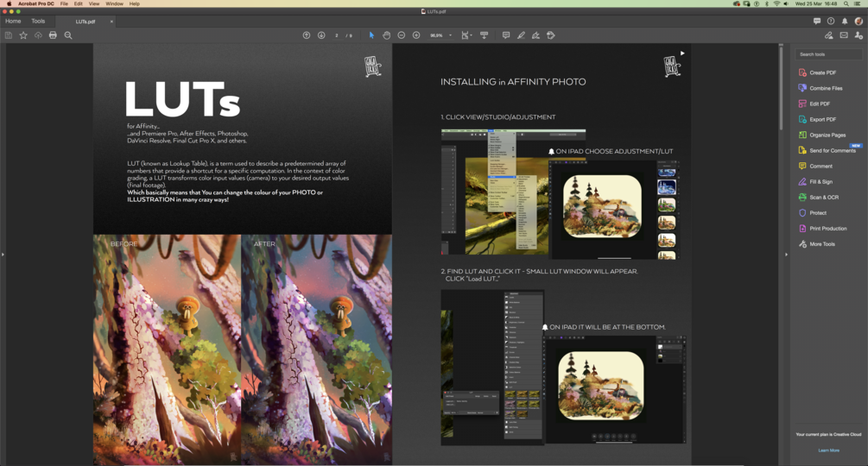Open the fit page options icon
The image size is (868, 466).
click(466, 35)
